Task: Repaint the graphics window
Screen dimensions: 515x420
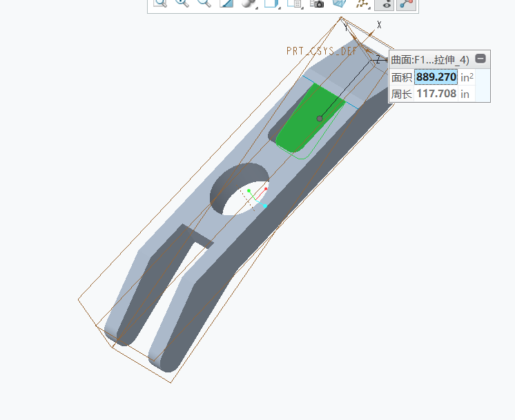Action: tap(226, 3)
